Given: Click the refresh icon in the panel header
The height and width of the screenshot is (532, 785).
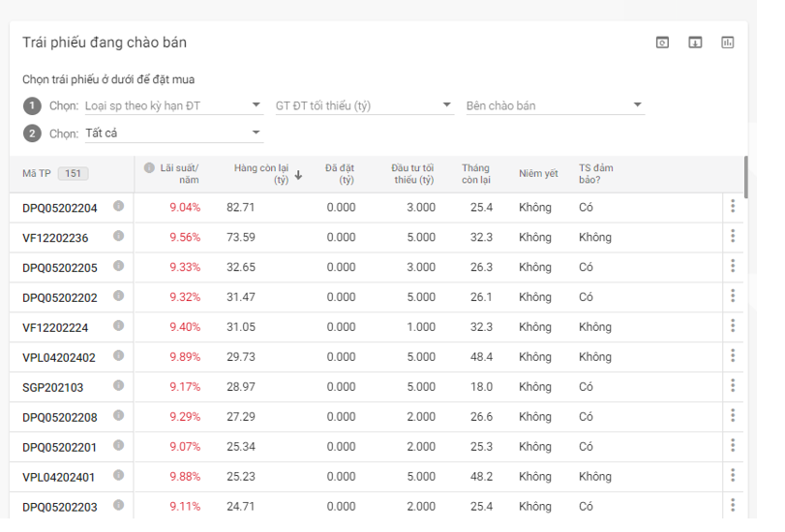Looking at the screenshot, I should pos(662,43).
